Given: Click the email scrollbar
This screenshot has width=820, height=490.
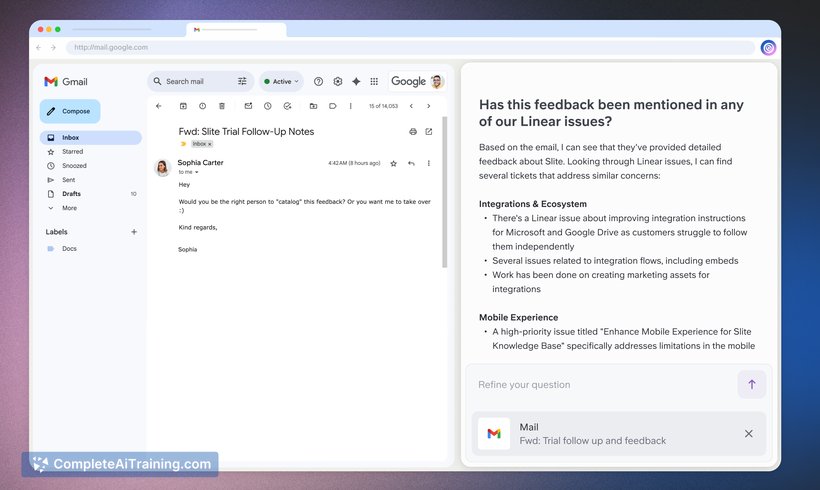Looking at the screenshot, I should point(445,192).
